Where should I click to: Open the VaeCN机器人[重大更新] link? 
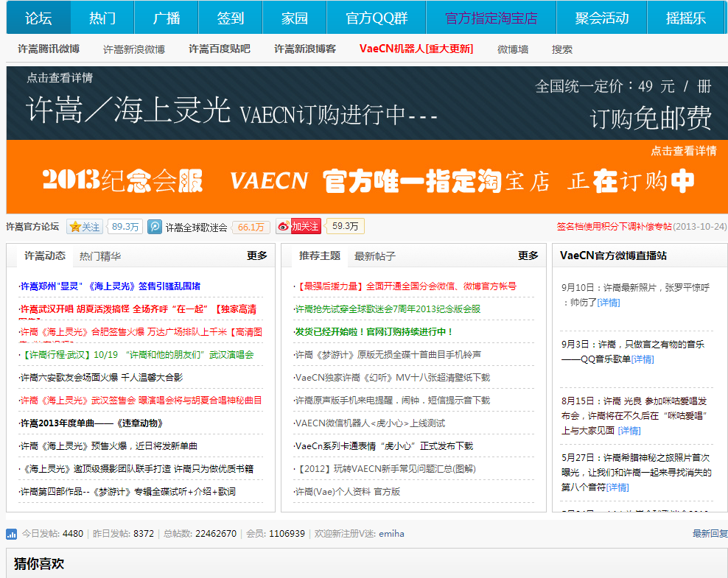[x=416, y=49]
